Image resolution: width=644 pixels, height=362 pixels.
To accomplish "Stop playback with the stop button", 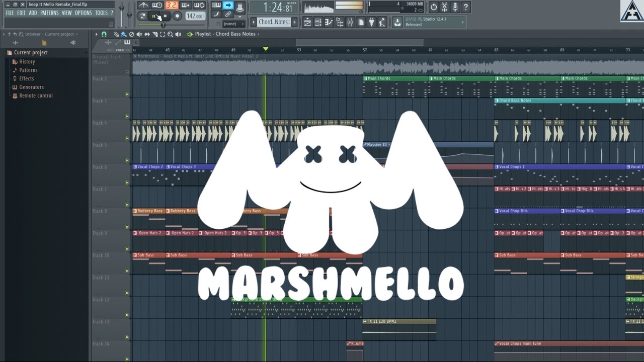I will point(165,16).
